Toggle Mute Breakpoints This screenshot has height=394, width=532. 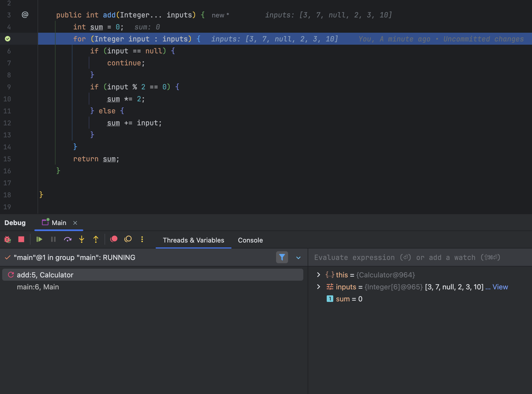pyautogui.click(x=128, y=239)
